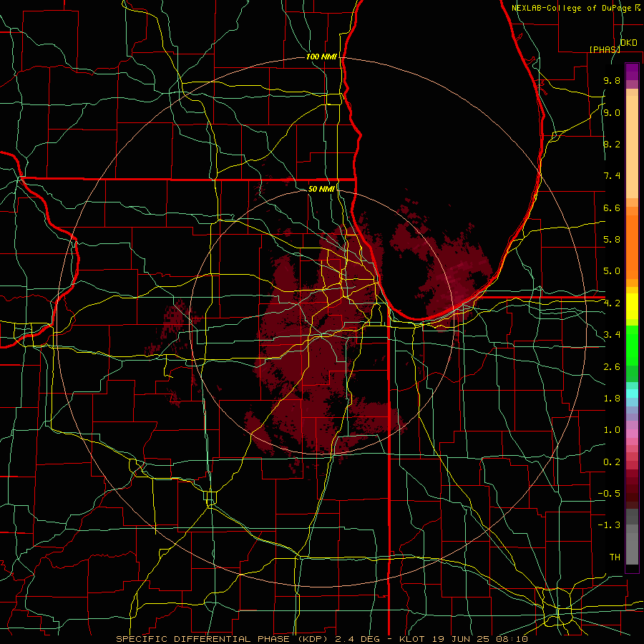Click the 1.8 value on the scale

pos(612,399)
